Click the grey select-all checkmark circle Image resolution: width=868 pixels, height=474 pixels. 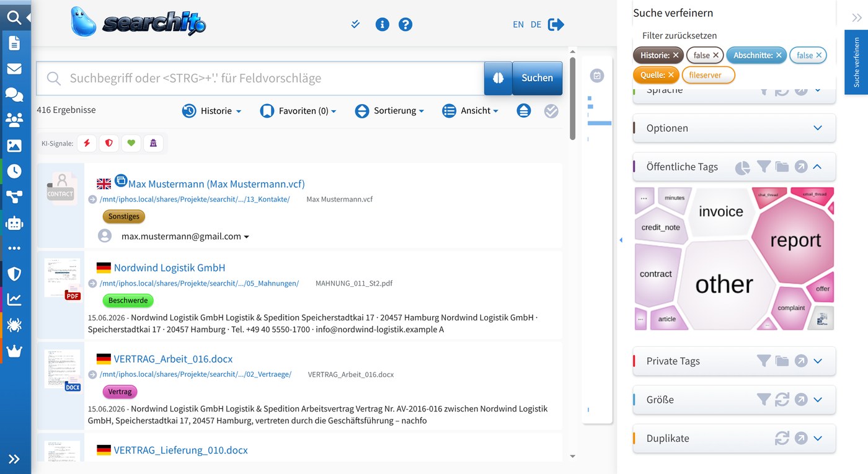pos(551,111)
